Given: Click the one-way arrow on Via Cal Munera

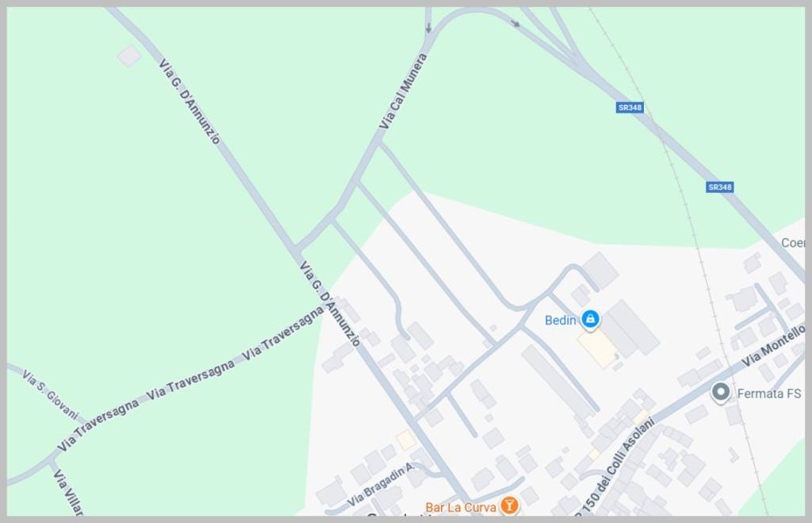Looking at the screenshot, I should [x=428, y=28].
